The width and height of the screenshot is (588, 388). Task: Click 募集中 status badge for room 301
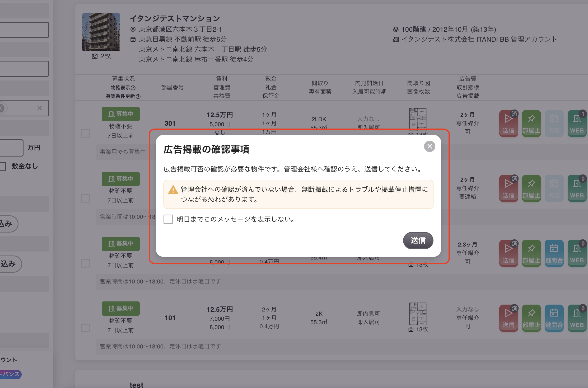pyautogui.click(x=121, y=114)
